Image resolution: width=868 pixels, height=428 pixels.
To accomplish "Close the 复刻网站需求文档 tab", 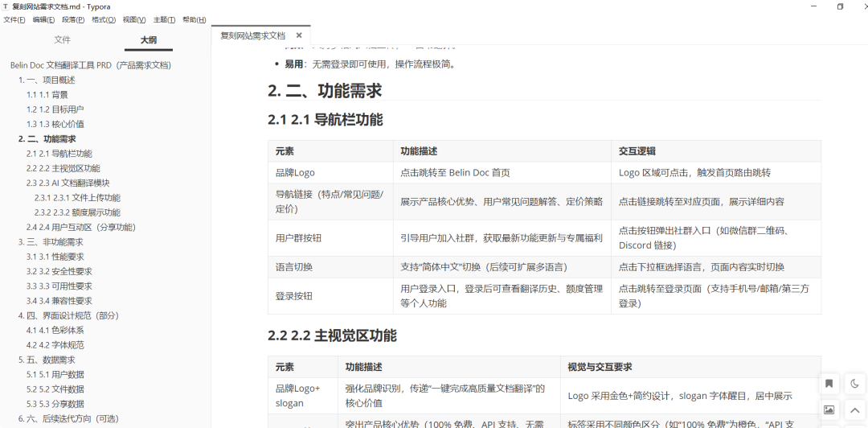I will click(x=299, y=35).
